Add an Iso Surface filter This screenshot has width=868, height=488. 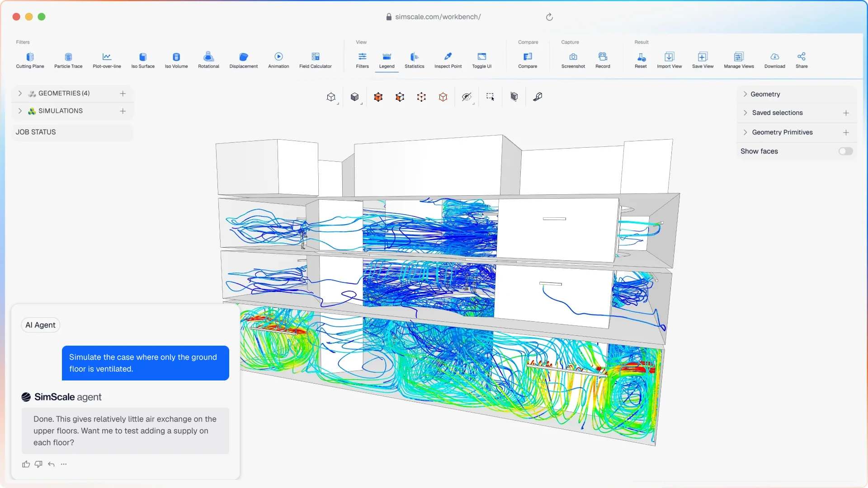tap(143, 60)
